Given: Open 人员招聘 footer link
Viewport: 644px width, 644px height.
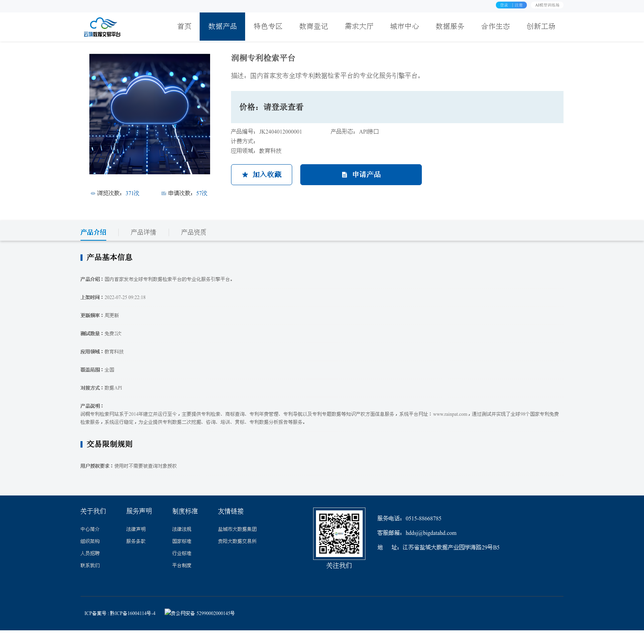Looking at the screenshot, I should point(90,553).
